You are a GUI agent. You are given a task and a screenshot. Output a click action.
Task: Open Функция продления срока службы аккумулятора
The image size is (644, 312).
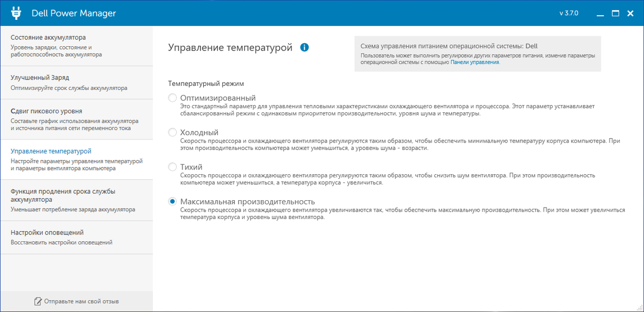click(x=76, y=200)
